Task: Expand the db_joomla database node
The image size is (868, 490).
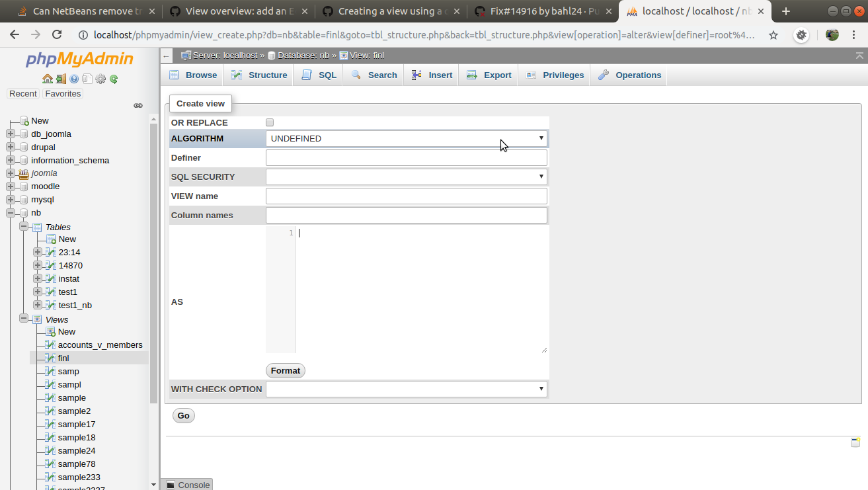Action: pyautogui.click(x=11, y=134)
